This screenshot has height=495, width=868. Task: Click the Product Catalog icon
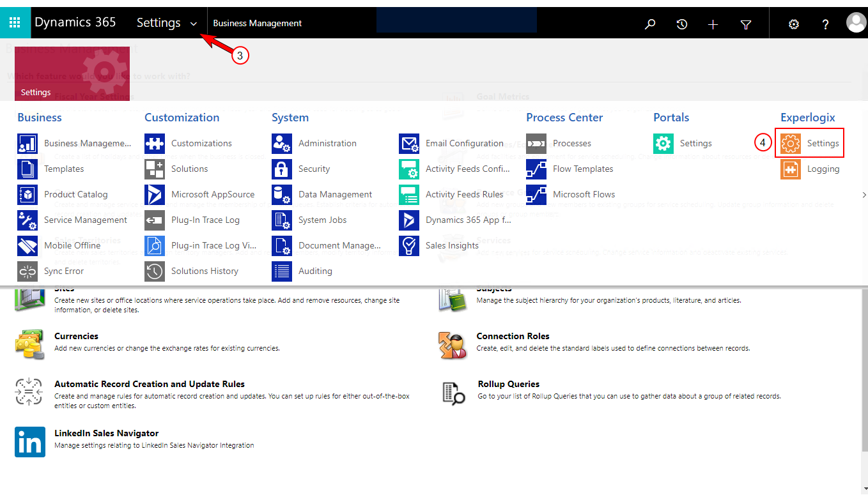[27, 194]
